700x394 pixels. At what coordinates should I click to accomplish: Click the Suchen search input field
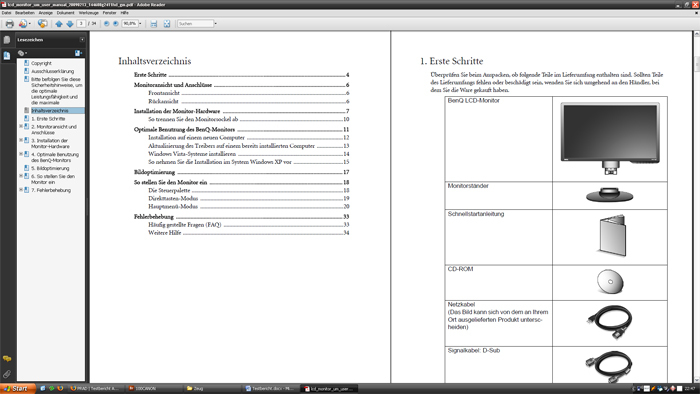click(x=195, y=24)
